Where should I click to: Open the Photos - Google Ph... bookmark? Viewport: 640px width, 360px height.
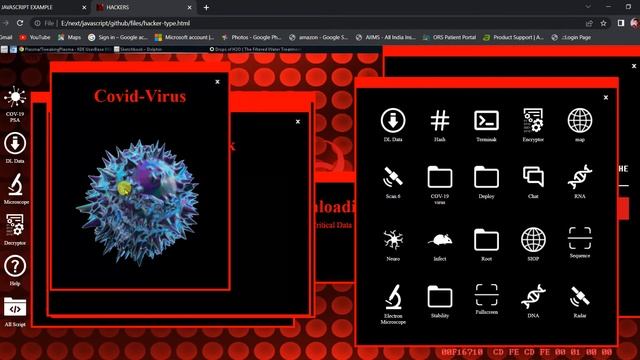(x=251, y=37)
